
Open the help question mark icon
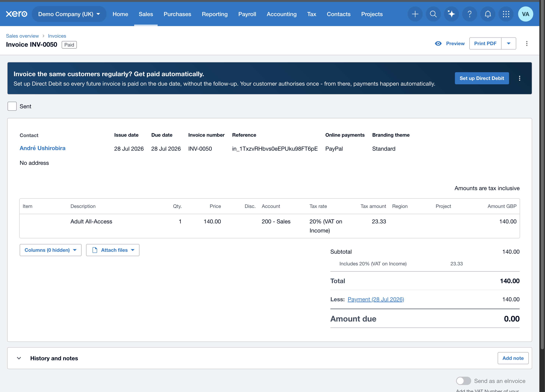coord(469,14)
